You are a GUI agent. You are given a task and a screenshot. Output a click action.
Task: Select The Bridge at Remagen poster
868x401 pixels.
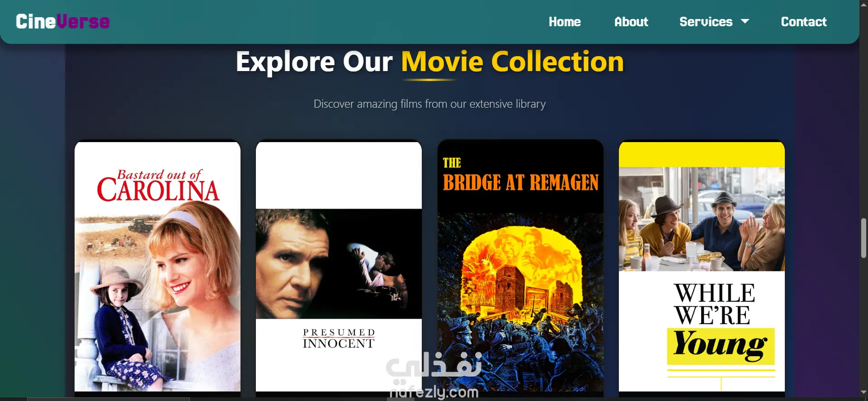pos(520,266)
